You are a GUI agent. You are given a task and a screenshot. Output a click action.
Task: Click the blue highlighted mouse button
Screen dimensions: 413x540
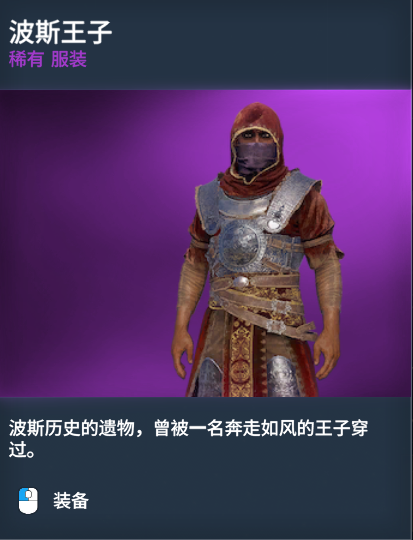click(x=24, y=494)
